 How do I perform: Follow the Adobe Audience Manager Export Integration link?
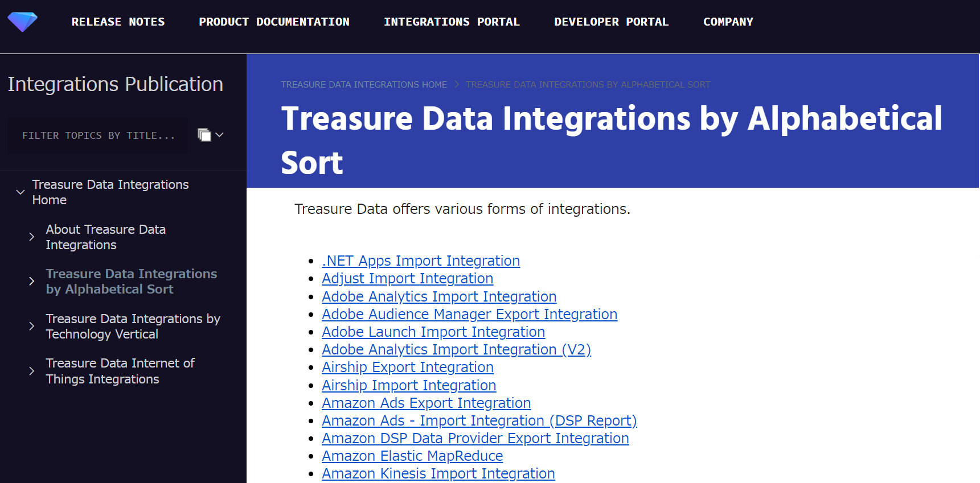(x=469, y=314)
